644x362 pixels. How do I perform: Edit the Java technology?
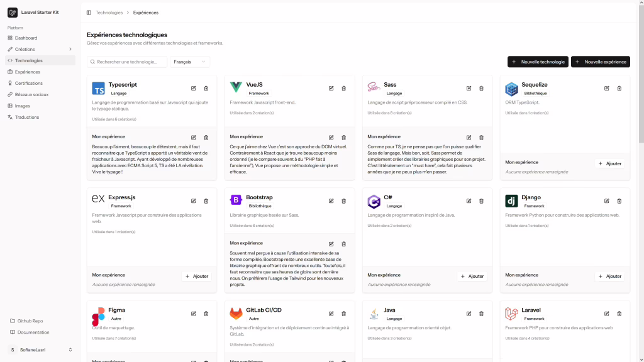(469, 314)
